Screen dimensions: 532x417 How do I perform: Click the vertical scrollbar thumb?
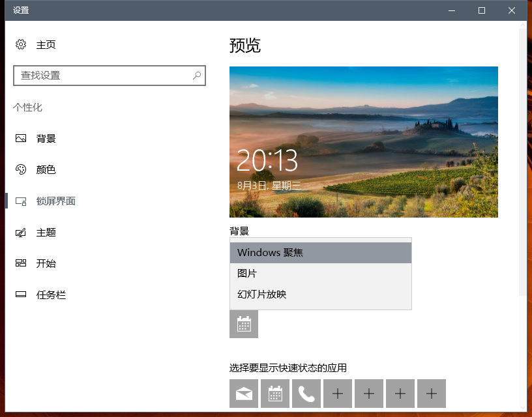click(522, 162)
